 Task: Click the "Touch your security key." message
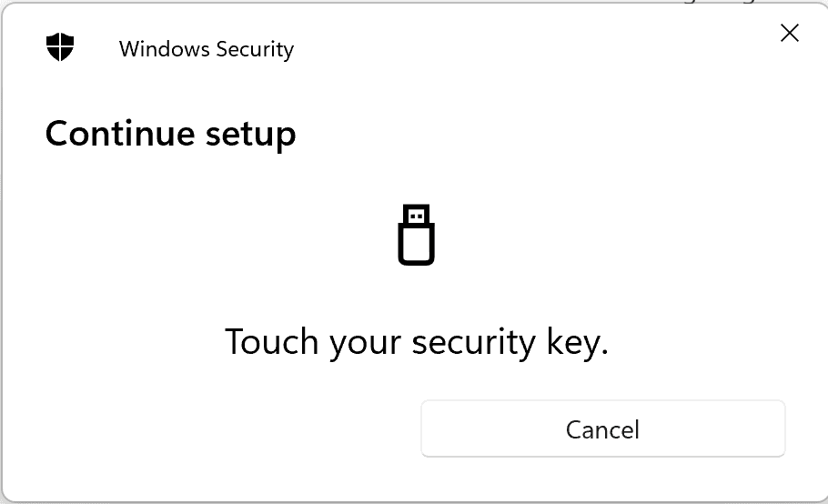click(417, 343)
